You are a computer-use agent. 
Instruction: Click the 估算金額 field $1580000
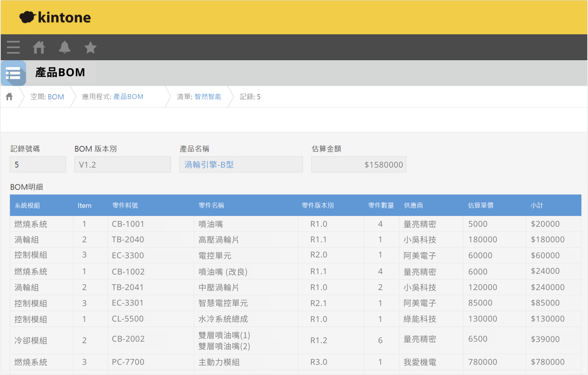pyautogui.click(x=359, y=165)
